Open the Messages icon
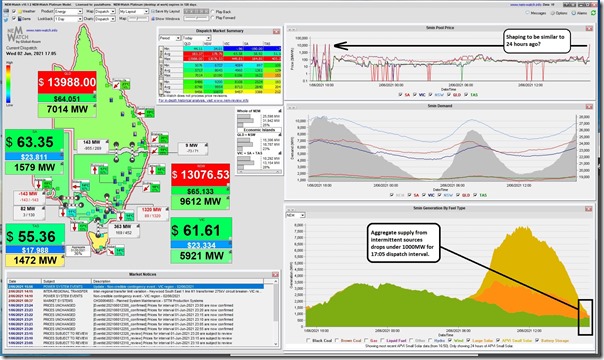 point(527,13)
